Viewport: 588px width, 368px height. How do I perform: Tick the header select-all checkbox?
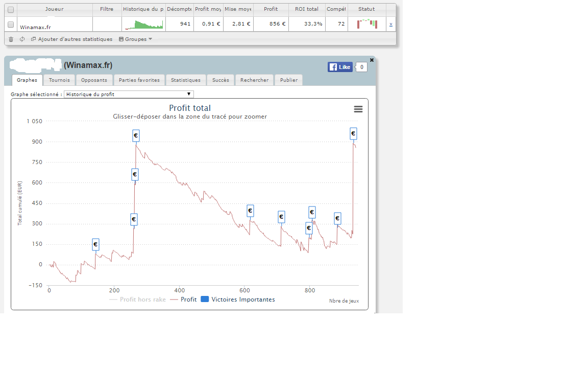[11, 9]
